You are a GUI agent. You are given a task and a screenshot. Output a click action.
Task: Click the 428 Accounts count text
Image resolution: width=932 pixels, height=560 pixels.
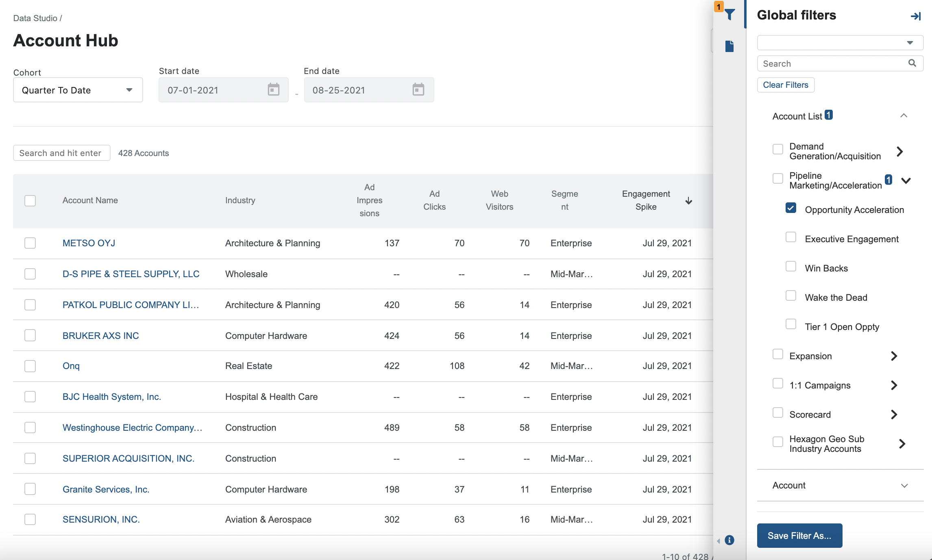pos(144,153)
